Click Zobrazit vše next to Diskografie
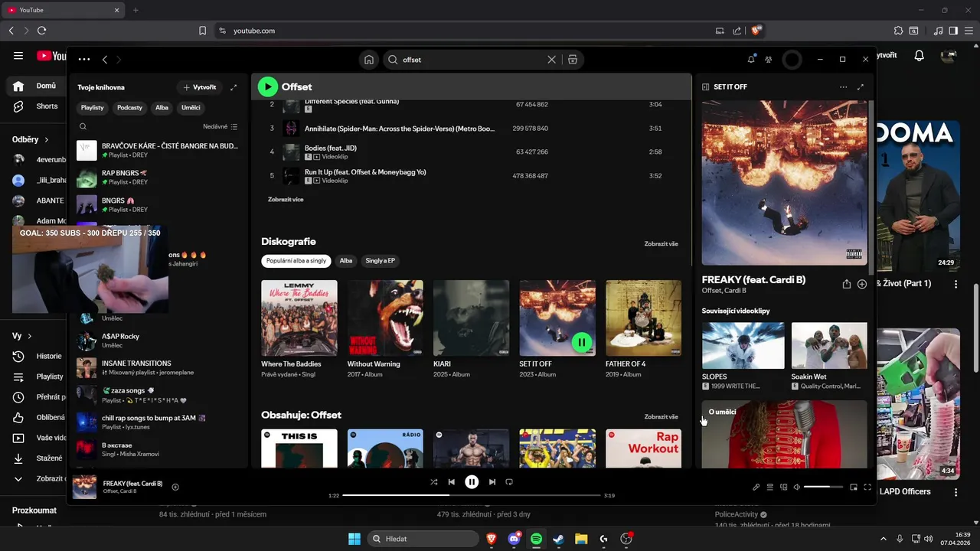 click(x=661, y=244)
